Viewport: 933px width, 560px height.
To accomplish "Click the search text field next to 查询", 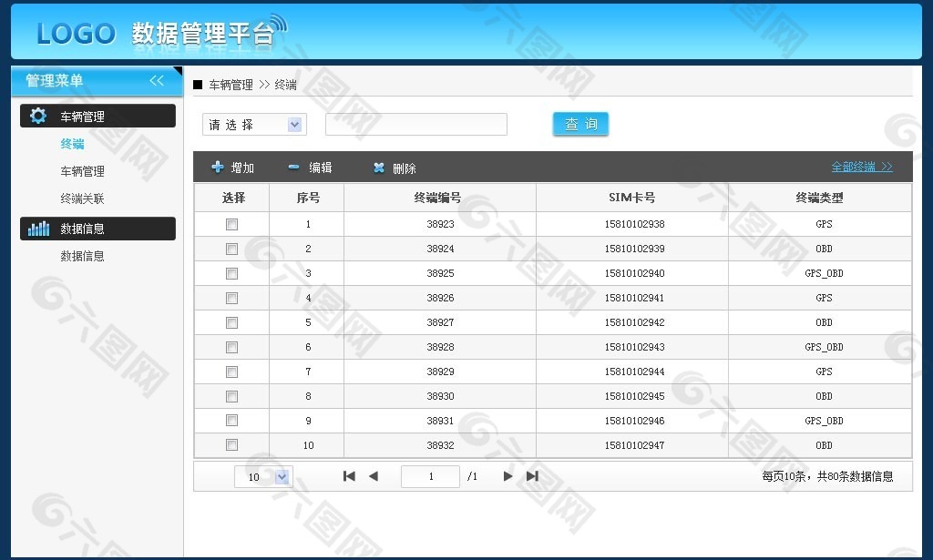I will click(415, 125).
